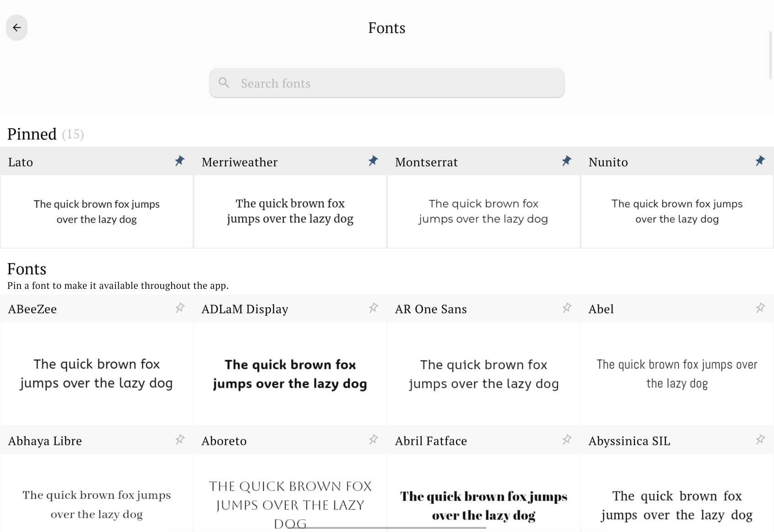Screen dimensions: 774x532
Task: Pin the Abyssinica SIL font
Action: coord(760,440)
